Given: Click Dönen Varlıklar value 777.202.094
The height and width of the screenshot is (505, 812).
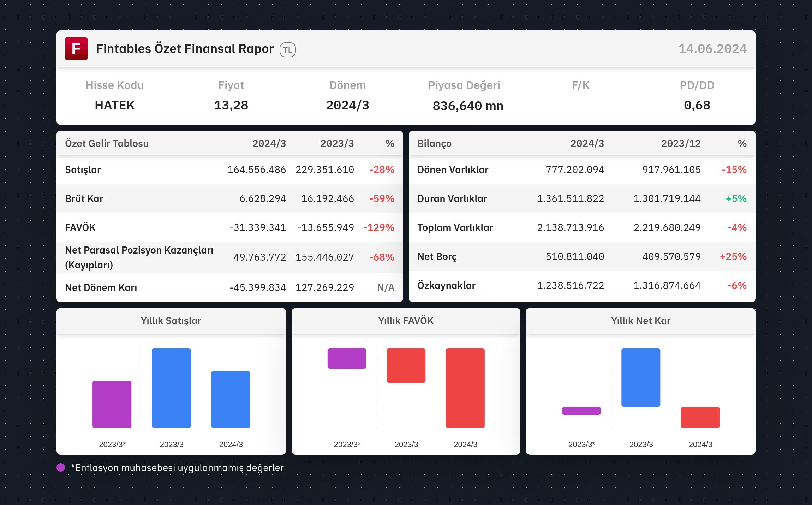Looking at the screenshot, I should pos(575,170).
